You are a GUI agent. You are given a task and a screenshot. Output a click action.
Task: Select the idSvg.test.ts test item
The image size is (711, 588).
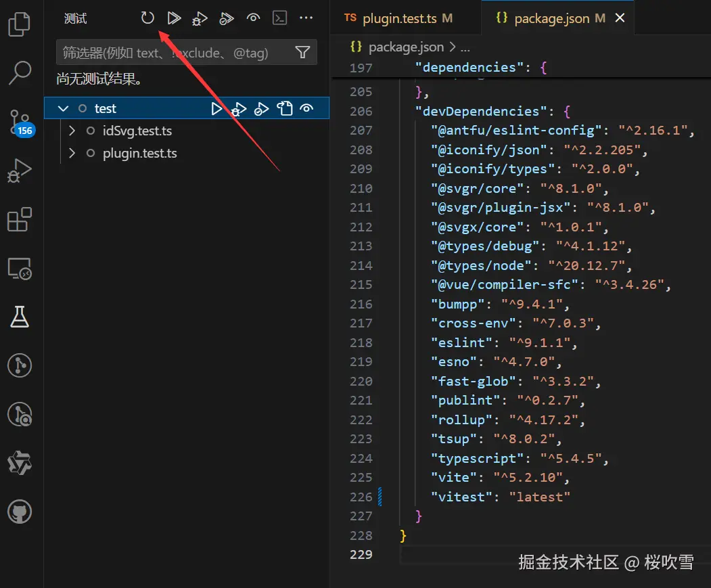point(137,131)
